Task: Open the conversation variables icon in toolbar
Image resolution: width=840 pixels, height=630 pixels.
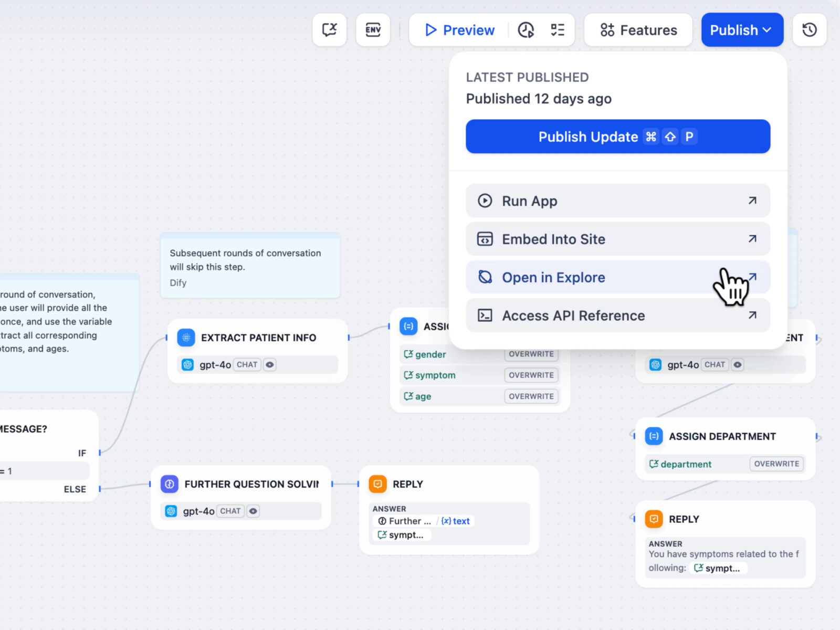Action: coord(329,30)
